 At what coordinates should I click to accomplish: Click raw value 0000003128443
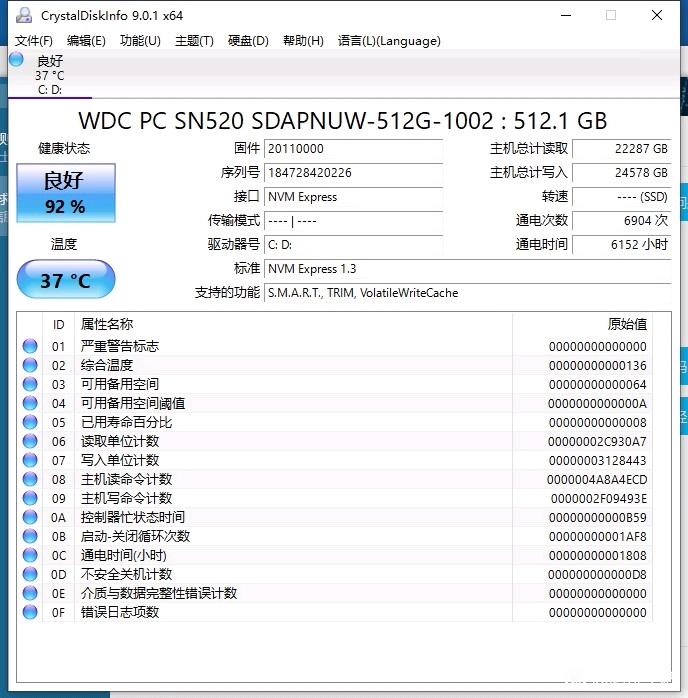click(x=597, y=461)
